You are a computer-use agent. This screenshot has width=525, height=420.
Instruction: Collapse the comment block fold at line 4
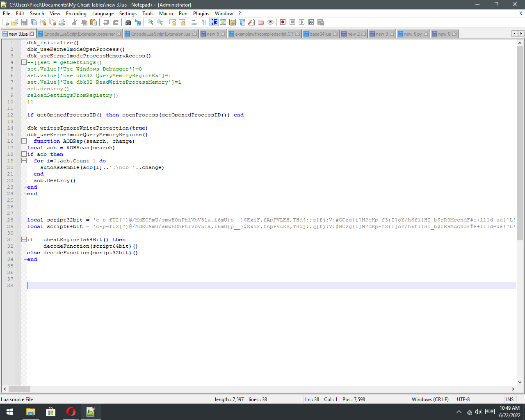pos(24,62)
